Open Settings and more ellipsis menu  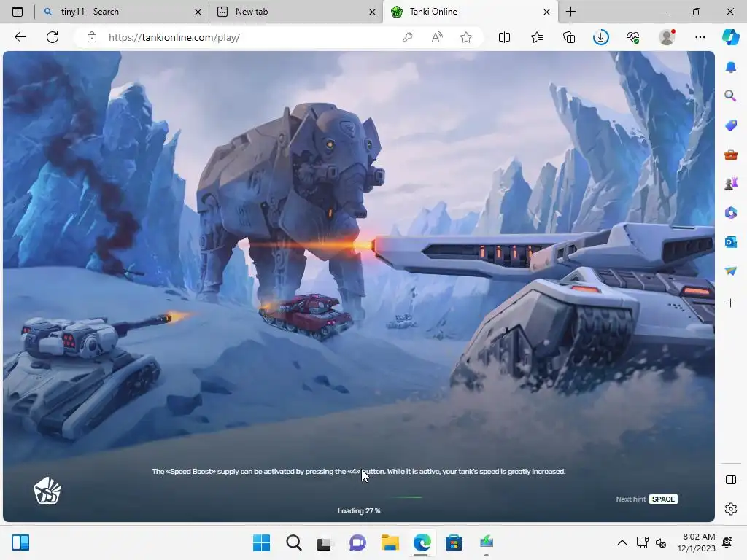point(700,37)
